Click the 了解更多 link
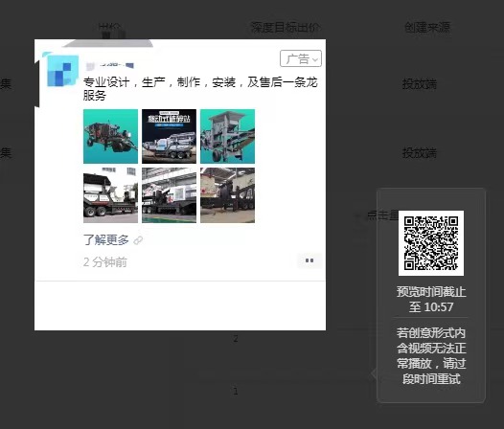The height and width of the screenshot is (429, 504). [x=106, y=239]
